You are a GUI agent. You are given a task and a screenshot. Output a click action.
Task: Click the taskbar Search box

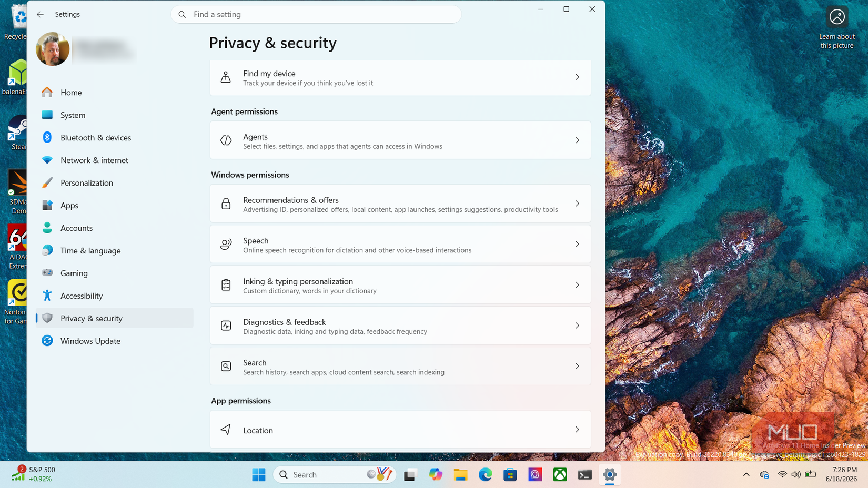tap(335, 474)
